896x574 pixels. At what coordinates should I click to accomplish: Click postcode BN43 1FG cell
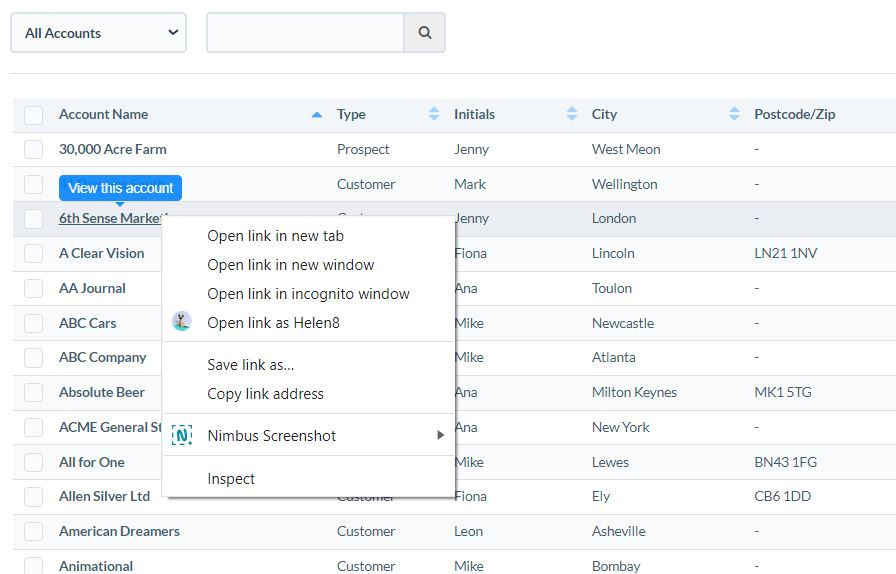[x=786, y=462]
